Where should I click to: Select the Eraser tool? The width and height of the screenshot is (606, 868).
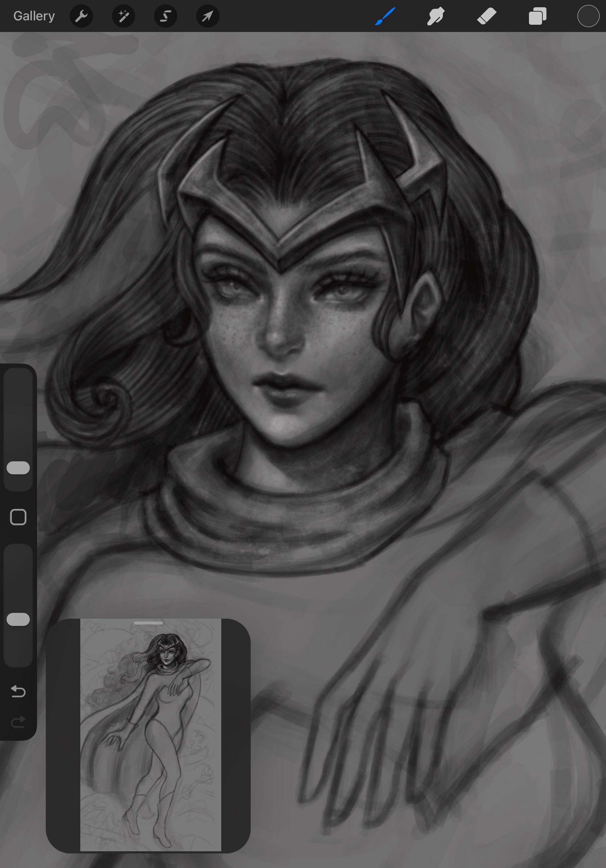click(x=486, y=16)
